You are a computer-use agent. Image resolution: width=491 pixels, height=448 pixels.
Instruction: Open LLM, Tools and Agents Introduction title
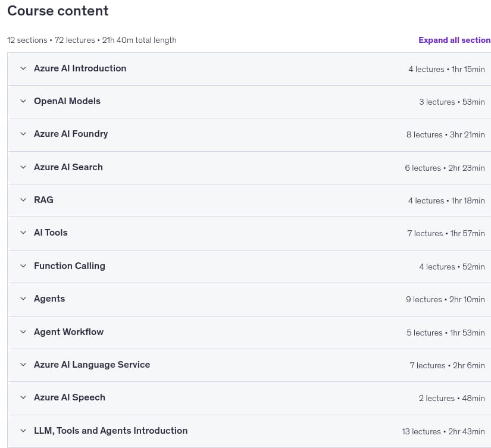pos(111,431)
